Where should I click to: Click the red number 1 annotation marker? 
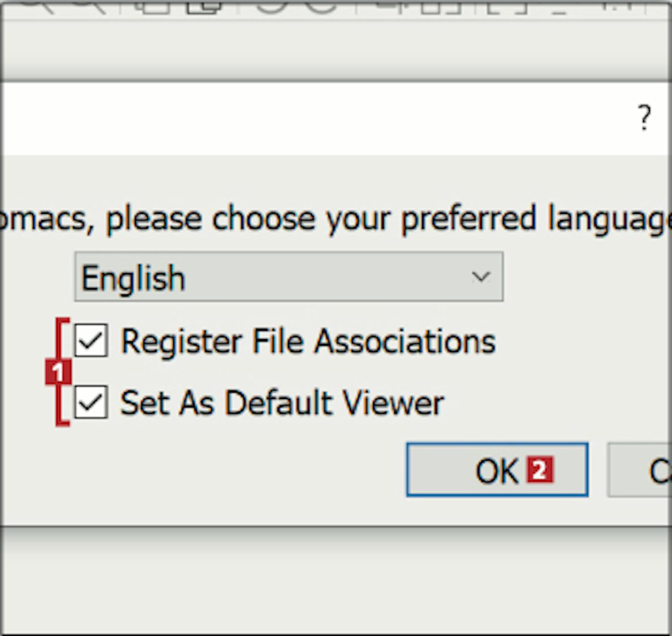point(58,372)
